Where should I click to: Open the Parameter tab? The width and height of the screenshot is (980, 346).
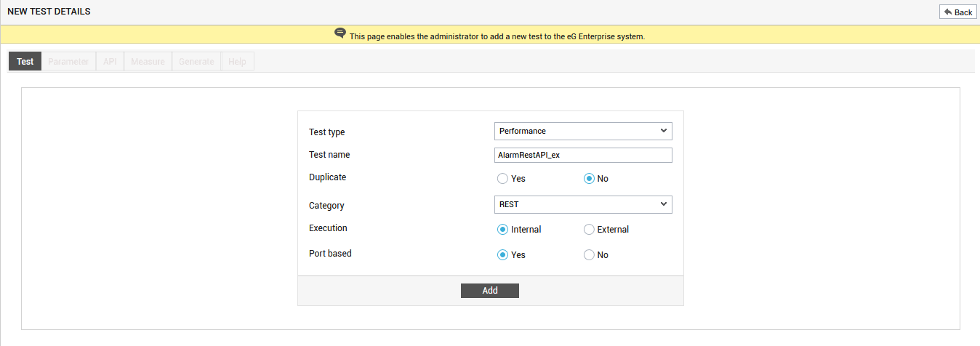click(x=68, y=62)
